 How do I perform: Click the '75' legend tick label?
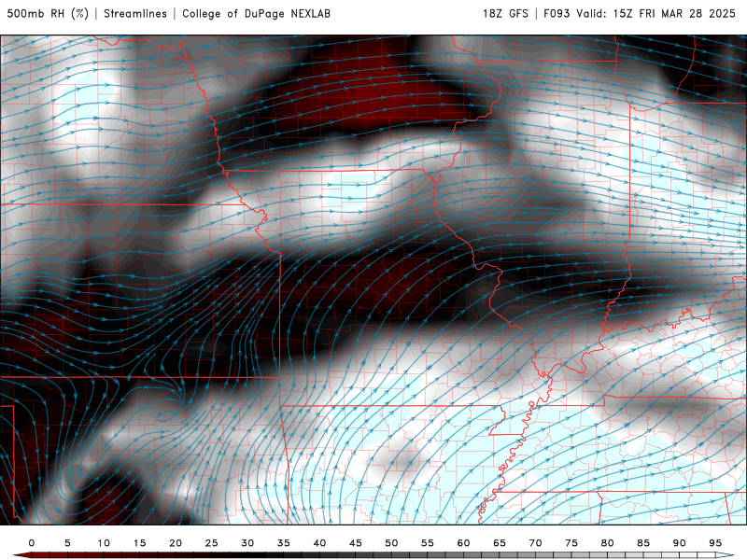[571, 543]
